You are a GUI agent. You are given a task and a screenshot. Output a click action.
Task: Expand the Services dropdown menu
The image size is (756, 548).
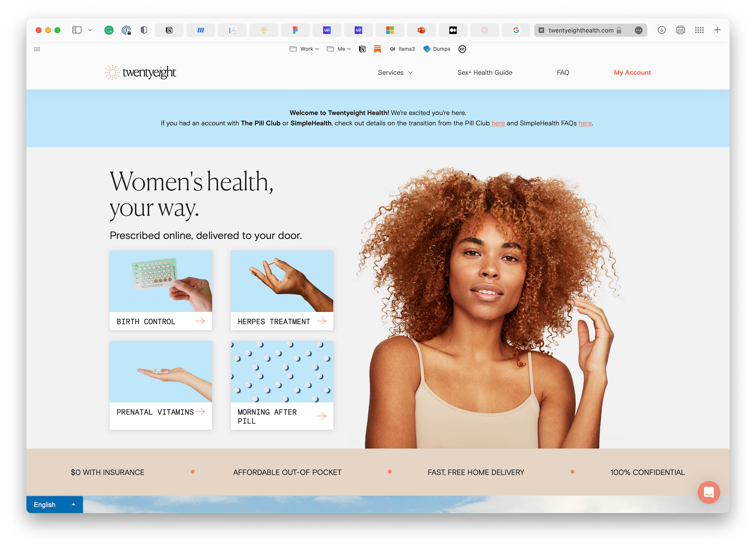pyautogui.click(x=397, y=72)
